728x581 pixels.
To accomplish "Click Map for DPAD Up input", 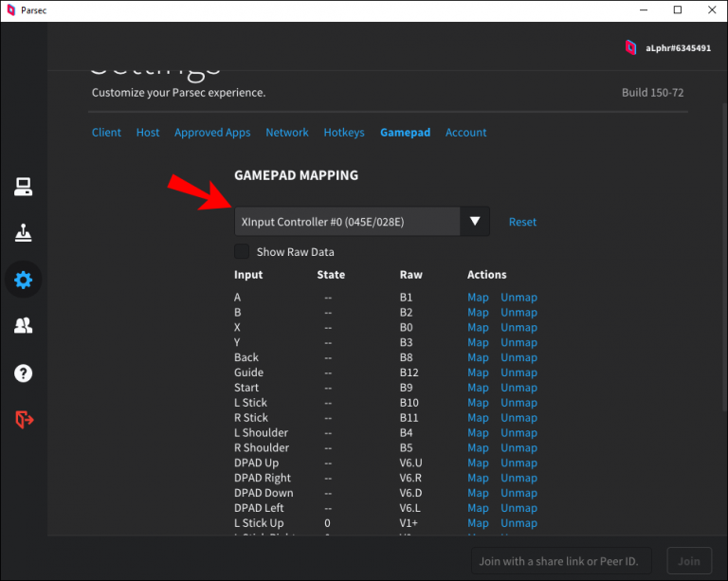I will click(x=478, y=463).
